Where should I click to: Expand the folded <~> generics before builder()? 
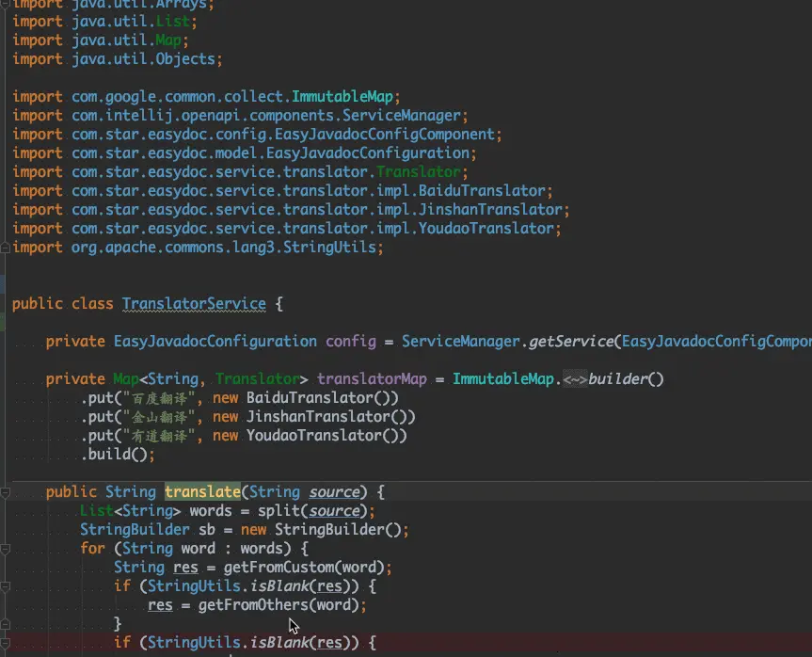pyautogui.click(x=575, y=379)
